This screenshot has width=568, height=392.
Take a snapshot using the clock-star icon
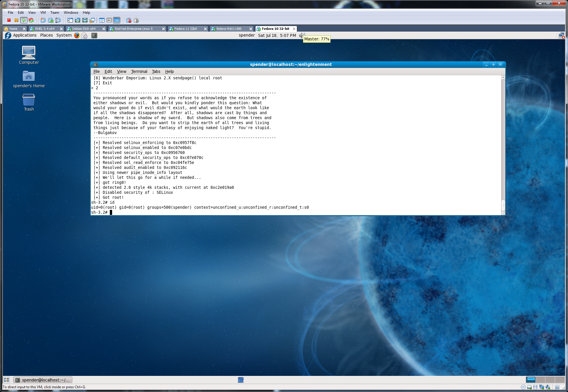[x=43, y=20]
